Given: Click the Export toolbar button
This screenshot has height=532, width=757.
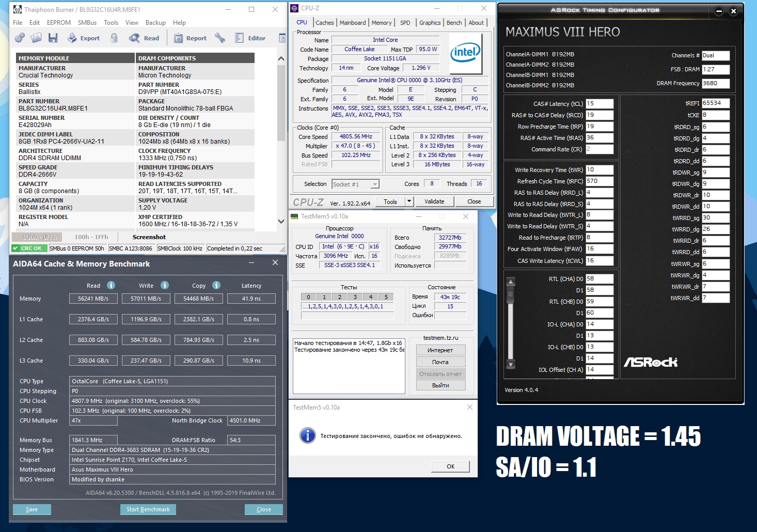Looking at the screenshot, I should [84, 38].
